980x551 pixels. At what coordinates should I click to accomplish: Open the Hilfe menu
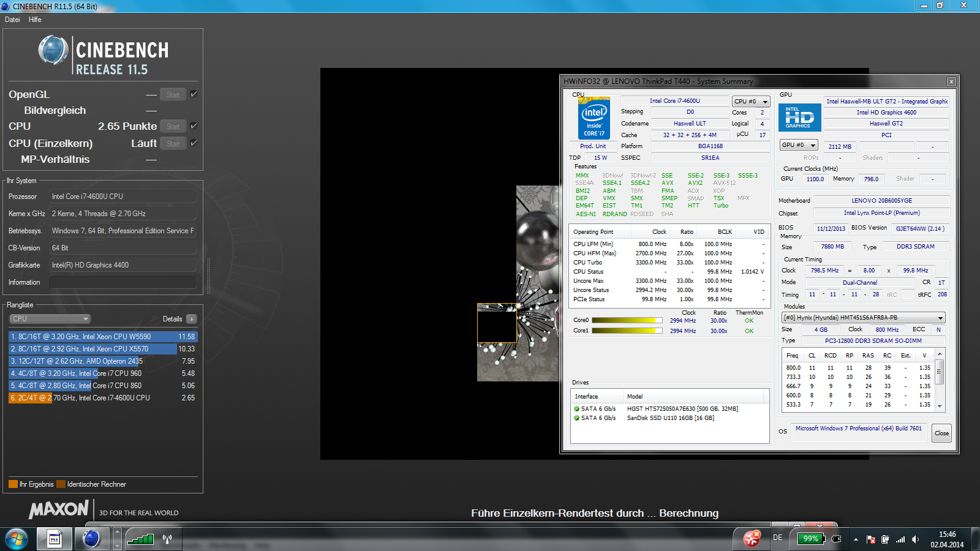coord(35,20)
